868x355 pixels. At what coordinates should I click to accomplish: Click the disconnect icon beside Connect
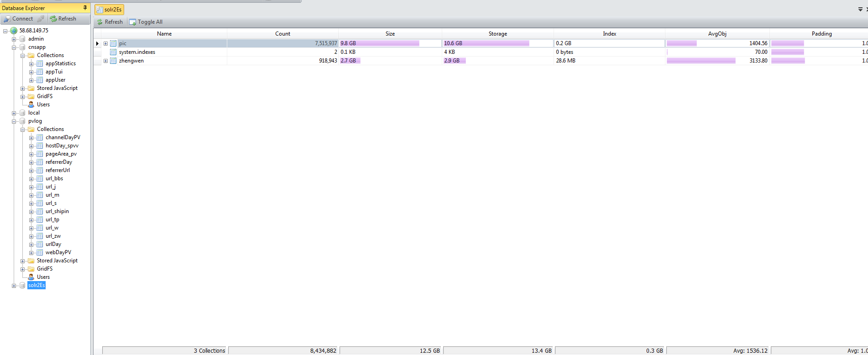point(41,19)
